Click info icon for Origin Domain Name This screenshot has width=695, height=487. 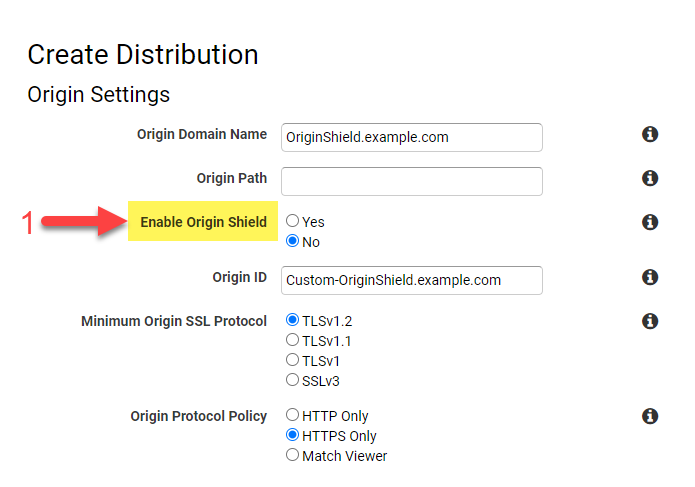pos(650,134)
